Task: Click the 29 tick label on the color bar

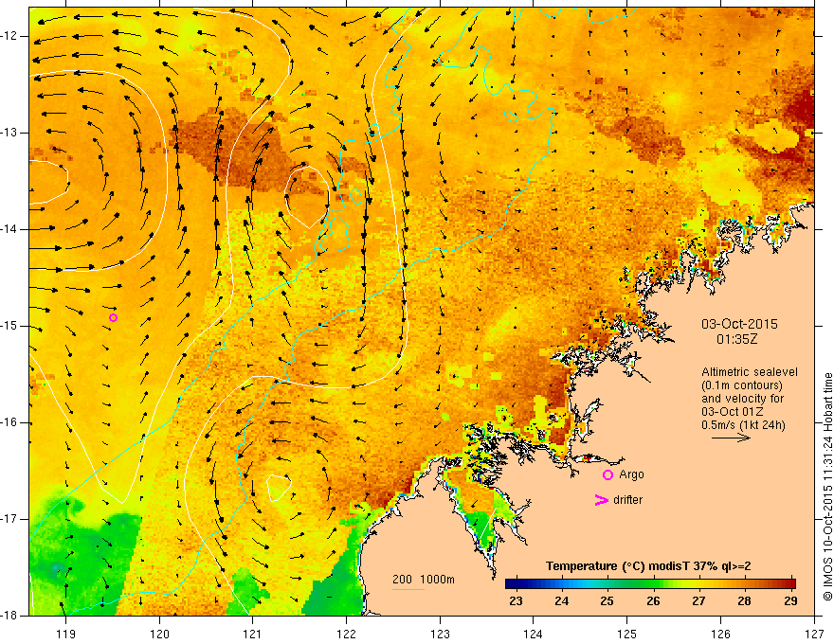Action: (790, 601)
